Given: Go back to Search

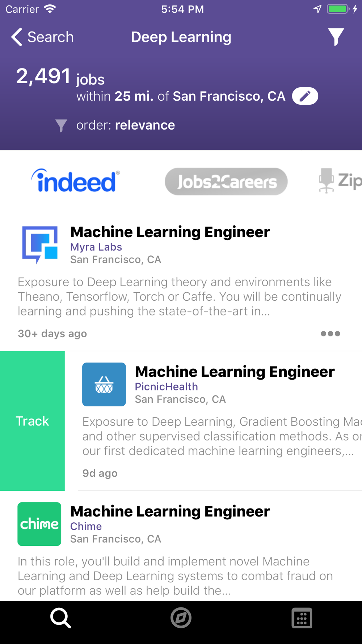Looking at the screenshot, I should point(42,37).
